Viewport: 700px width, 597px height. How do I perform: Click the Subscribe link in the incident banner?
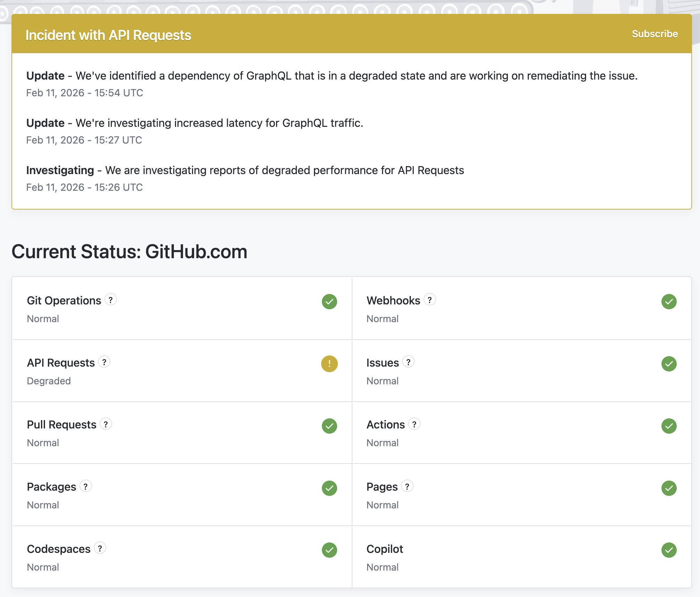(x=655, y=34)
